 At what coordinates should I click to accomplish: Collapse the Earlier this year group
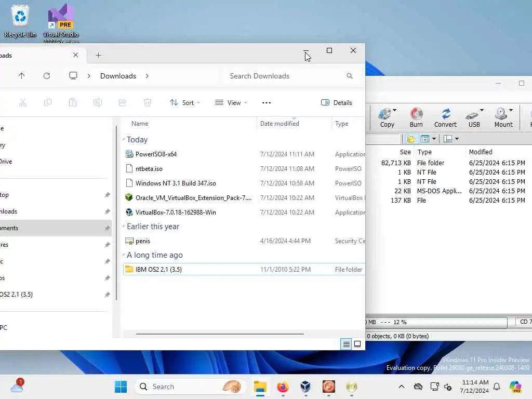pyautogui.click(x=124, y=227)
